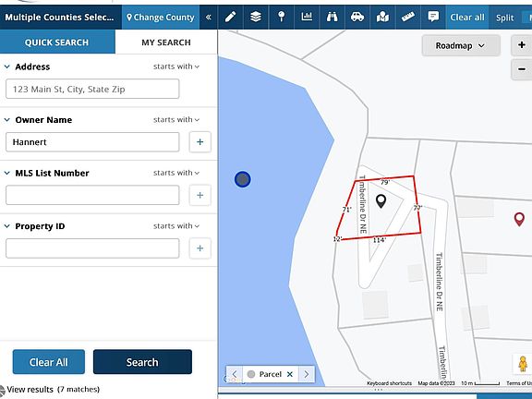Open the map layers tool
Screen dimensions: 532x399
coord(256,17)
